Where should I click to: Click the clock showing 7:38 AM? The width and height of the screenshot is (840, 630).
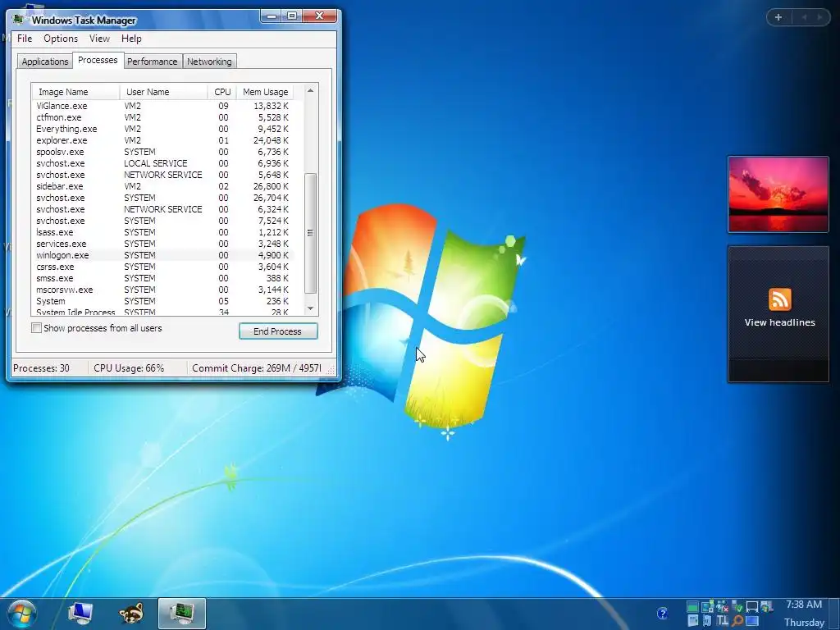(x=804, y=605)
